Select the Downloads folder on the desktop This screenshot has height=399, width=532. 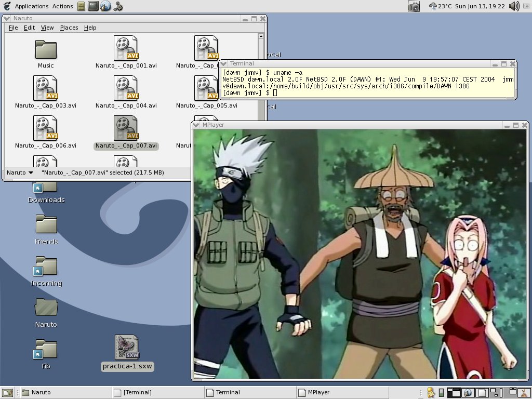46,192
